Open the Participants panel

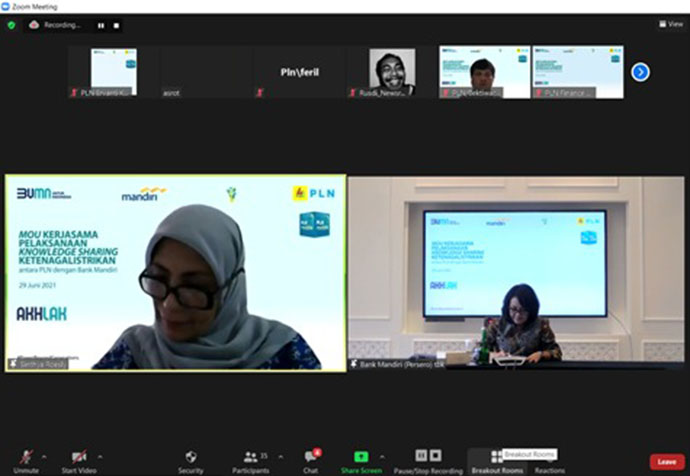tap(250, 457)
